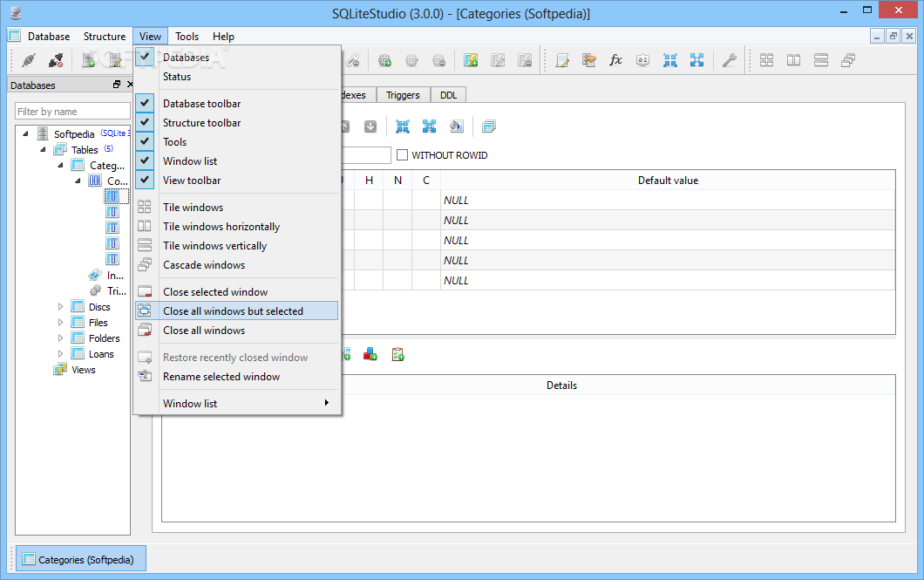Click the red-blue blocks constraint icon
Viewport: 924px width, 580px height.
click(370, 354)
